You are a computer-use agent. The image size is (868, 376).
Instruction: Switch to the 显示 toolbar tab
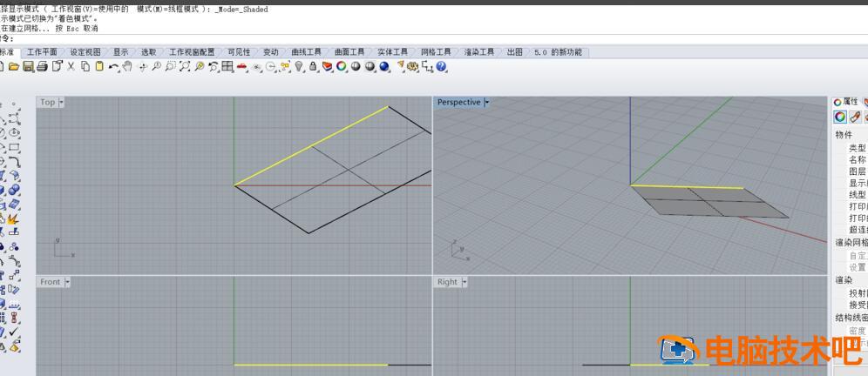pos(120,52)
